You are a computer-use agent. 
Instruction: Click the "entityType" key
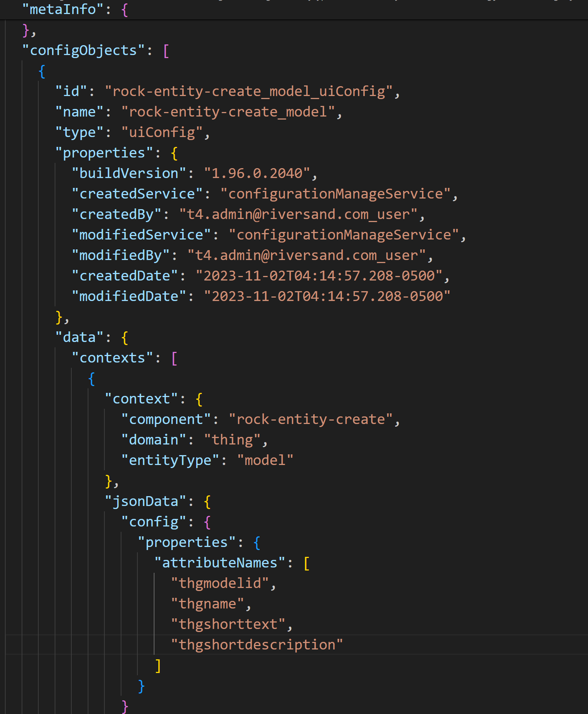click(170, 460)
